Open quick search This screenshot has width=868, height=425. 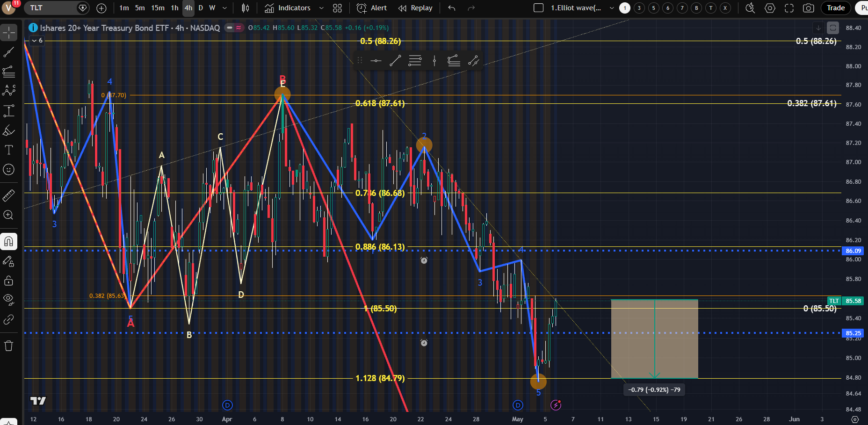[750, 8]
